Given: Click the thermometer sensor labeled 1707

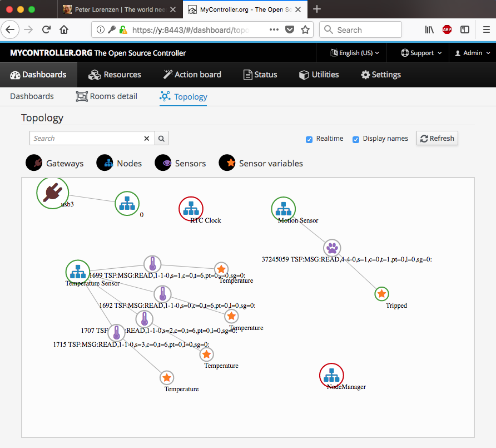Looking at the screenshot, I should [x=145, y=319].
